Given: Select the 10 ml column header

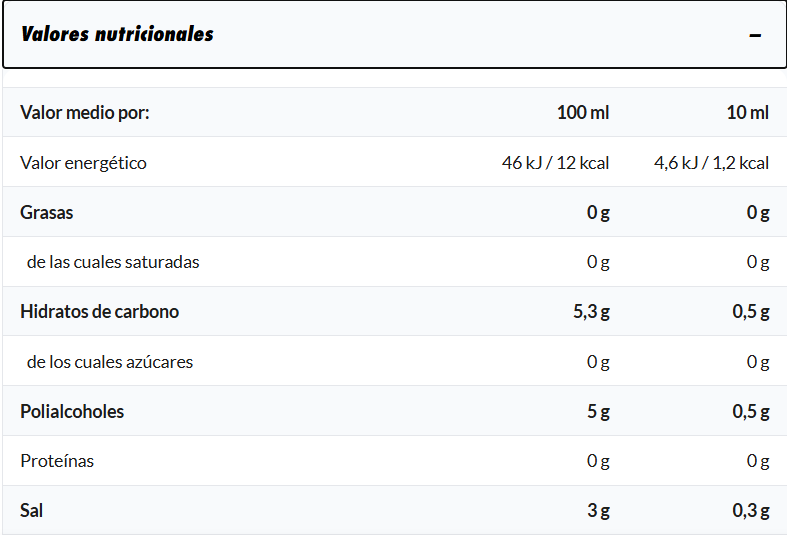Looking at the screenshot, I should (748, 112).
